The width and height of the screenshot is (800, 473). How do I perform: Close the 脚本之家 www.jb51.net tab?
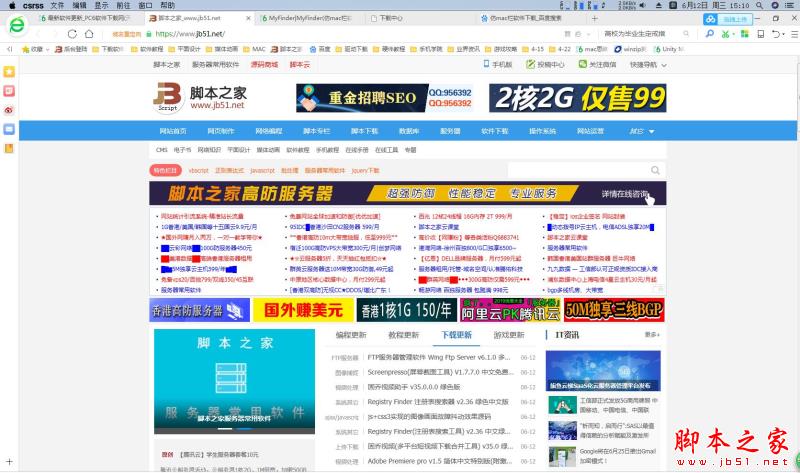point(248,18)
